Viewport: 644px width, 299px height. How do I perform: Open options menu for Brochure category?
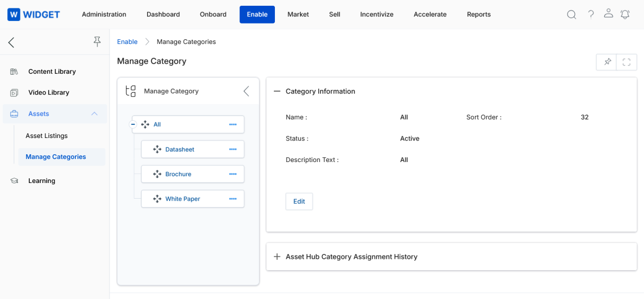pyautogui.click(x=233, y=174)
